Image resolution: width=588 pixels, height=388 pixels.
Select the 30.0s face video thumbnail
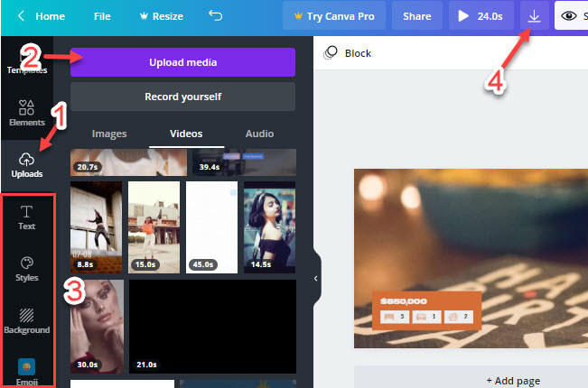97,327
